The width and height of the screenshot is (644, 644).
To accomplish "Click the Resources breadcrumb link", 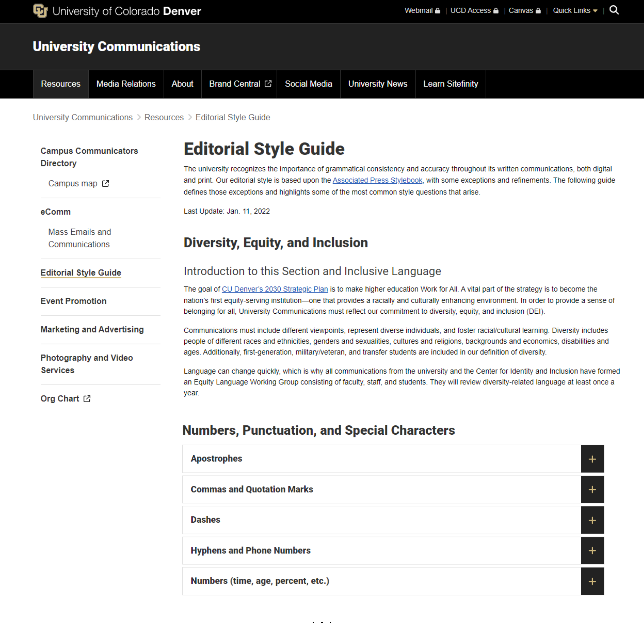I will (x=164, y=117).
